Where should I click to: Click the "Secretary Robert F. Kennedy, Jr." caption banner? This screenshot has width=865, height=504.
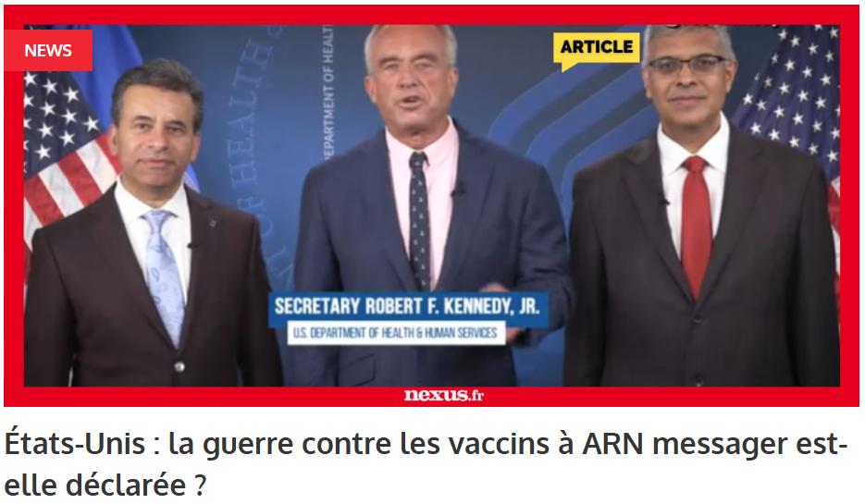[407, 306]
